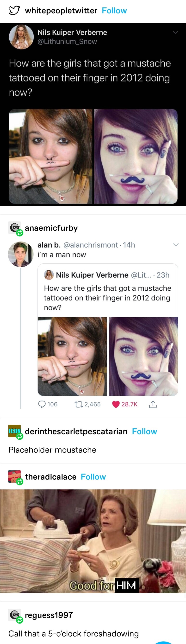The width and height of the screenshot is (186, 644).
Task: Open the anaemicfurby blog
Action: pos(51,228)
